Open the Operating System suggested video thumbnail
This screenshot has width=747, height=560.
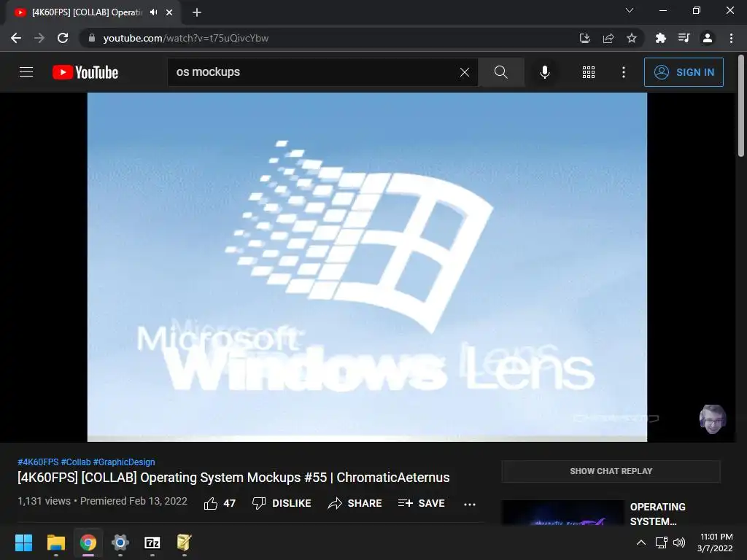pos(562,513)
